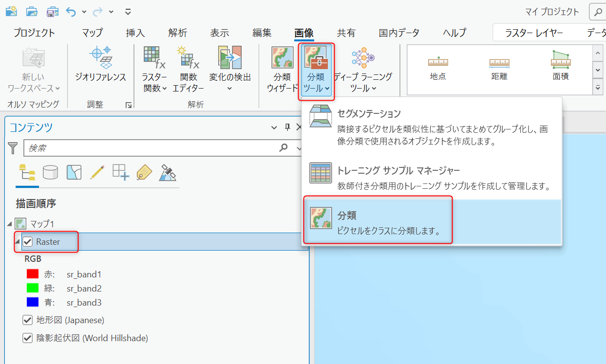606x364 pixels.
Task: Uncheck the 地形図 (Japanese) layer checkbox
Action: (28, 320)
